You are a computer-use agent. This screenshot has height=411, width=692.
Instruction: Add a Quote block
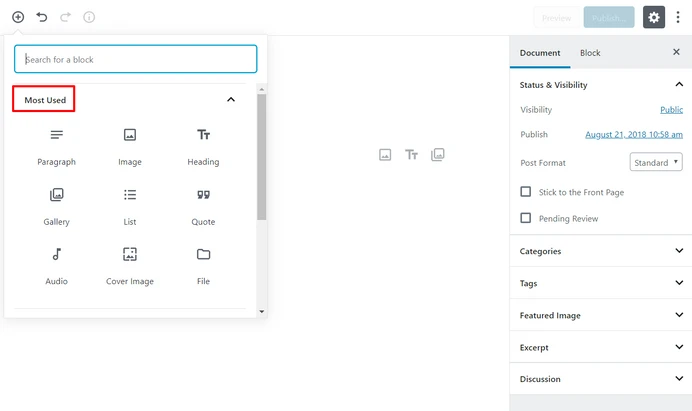point(203,207)
